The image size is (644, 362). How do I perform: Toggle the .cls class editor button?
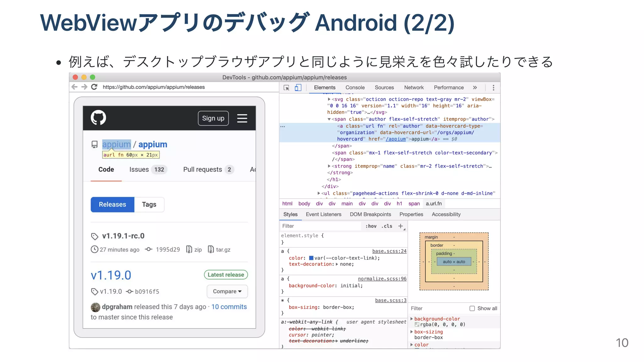[387, 226]
